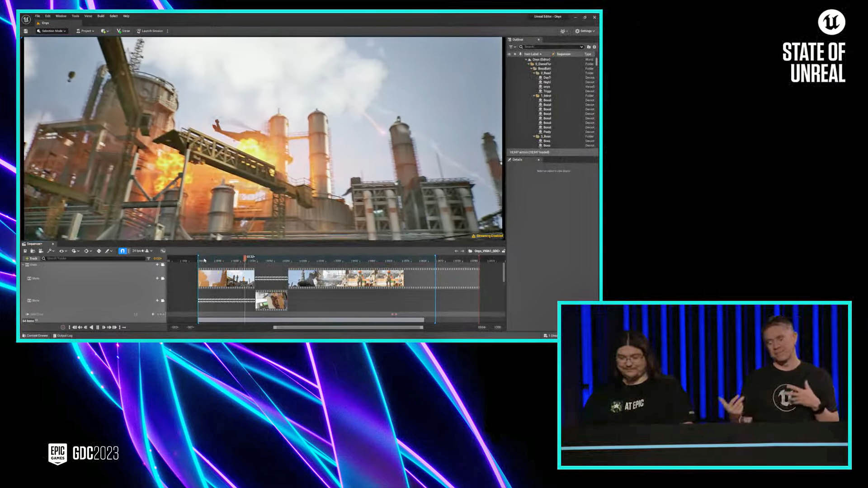Click the add Track button

click(x=31, y=259)
